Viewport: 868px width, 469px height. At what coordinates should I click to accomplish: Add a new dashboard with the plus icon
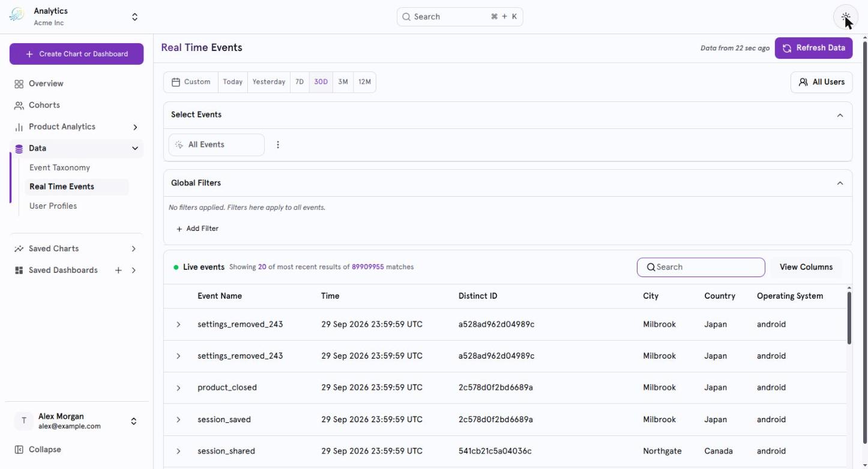click(x=118, y=270)
